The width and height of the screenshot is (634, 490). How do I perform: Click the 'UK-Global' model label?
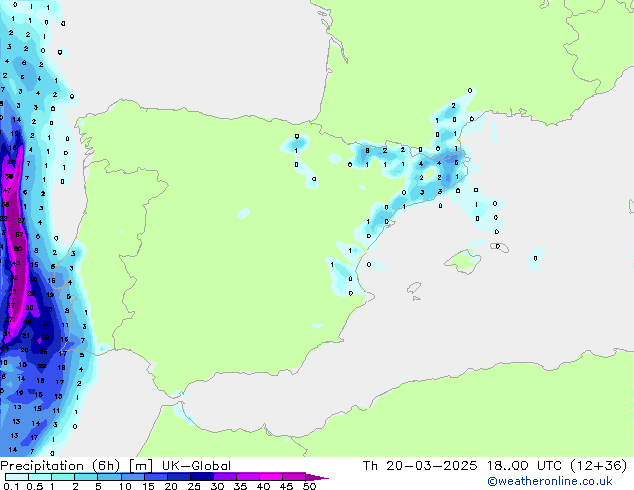[x=196, y=466]
